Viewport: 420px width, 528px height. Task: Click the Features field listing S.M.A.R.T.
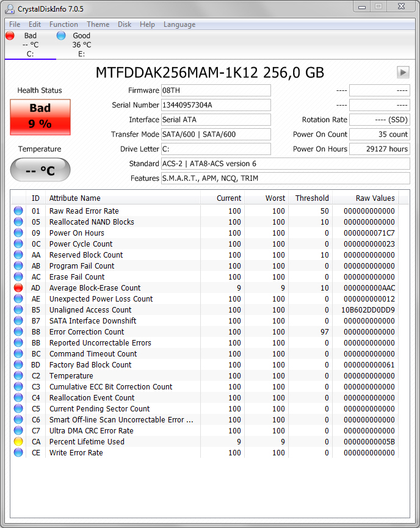pos(286,178)
